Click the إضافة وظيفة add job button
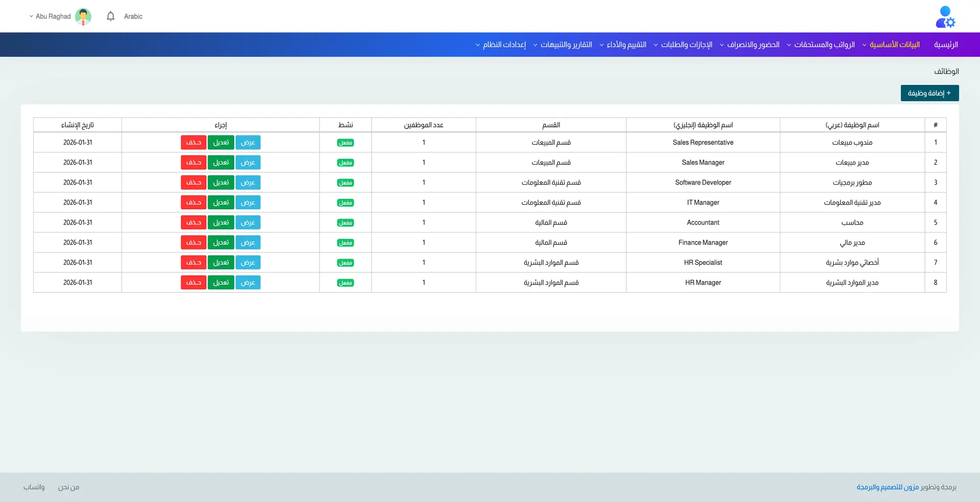980x502 pixels. pyautogui.click(x=929, y=93)
